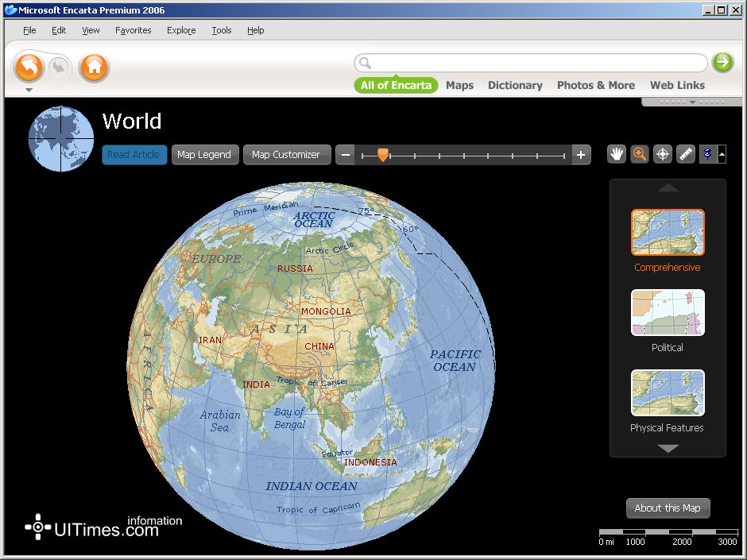Open the Explore menu
The image size is (747, 560).
point(181,30)
